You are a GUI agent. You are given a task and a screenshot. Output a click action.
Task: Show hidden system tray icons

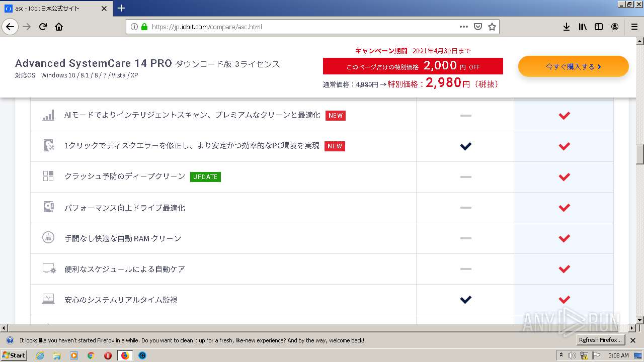561,355
